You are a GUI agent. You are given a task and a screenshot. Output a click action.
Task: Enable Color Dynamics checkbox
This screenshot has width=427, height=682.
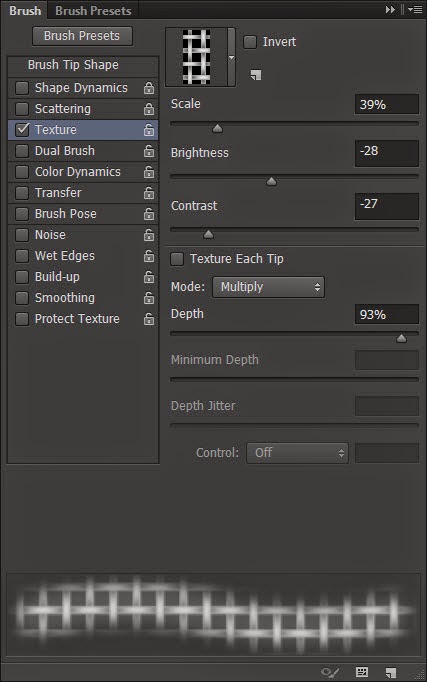click(22, 172)
